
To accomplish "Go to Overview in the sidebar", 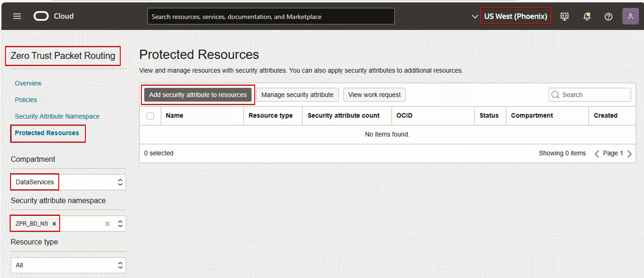I will [x=28, y=83].
